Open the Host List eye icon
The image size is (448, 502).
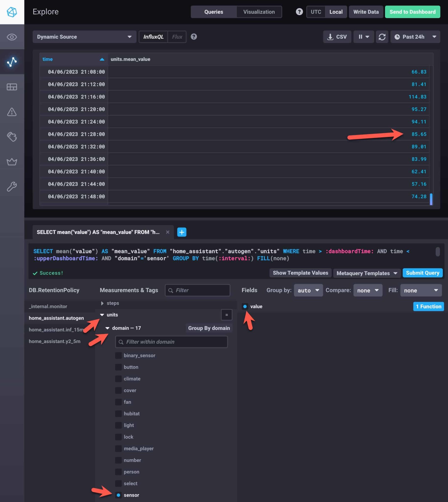tap(12, 37)
